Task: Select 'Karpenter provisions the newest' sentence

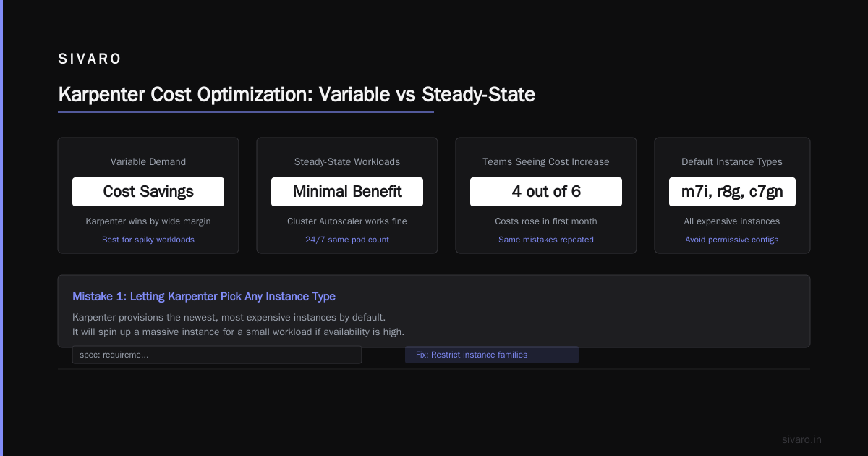Action: [x=229, y=318]
